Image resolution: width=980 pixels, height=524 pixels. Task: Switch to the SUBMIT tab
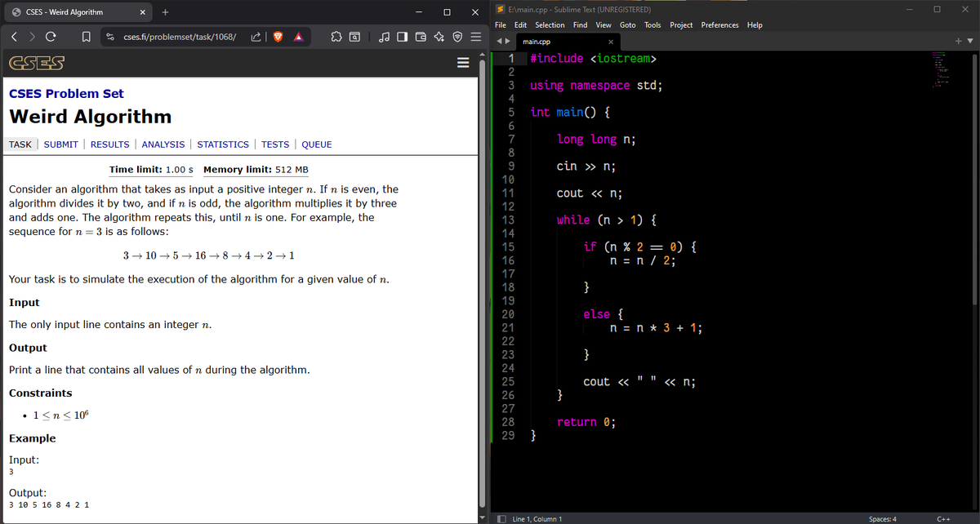point(60,144)
